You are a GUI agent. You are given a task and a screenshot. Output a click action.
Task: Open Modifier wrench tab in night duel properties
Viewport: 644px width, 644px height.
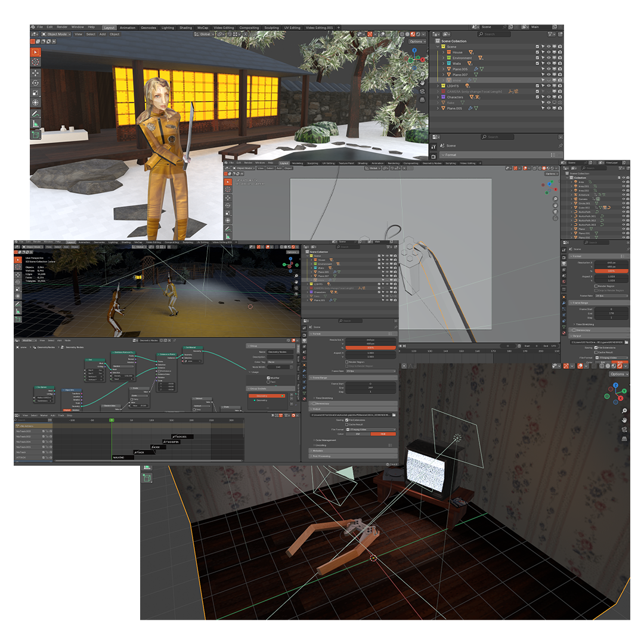[x=304, y=370]
